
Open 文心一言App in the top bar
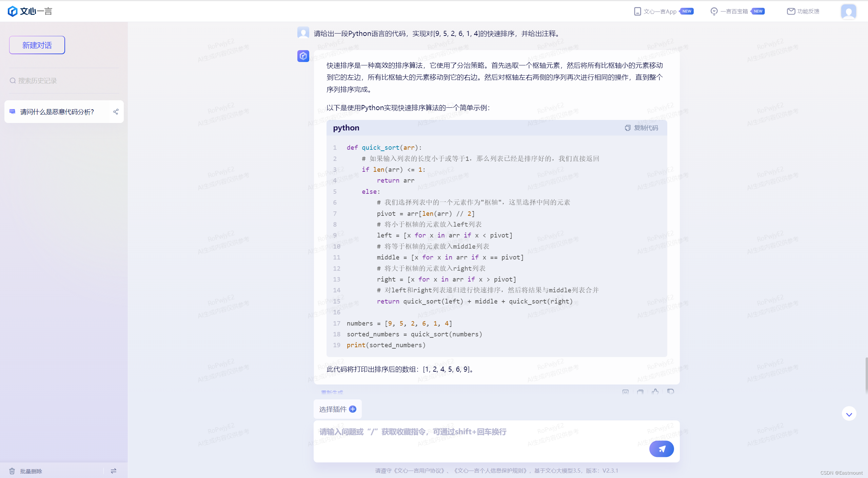click(659, 11)
